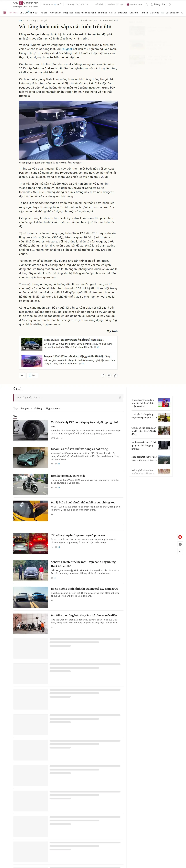The height and width of the screenshot is (868, 186).
Task: Go to 'Sức khỏe' section
Action: pyautogui.click(x=123, y=13)
